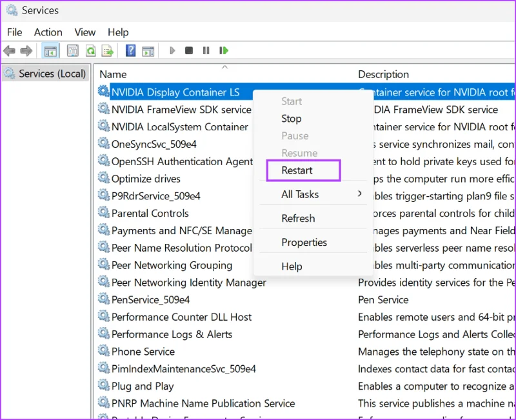Click the Export List toolbar icon
Viewport: 516px width, 420px height.
[x=107, y=51]
